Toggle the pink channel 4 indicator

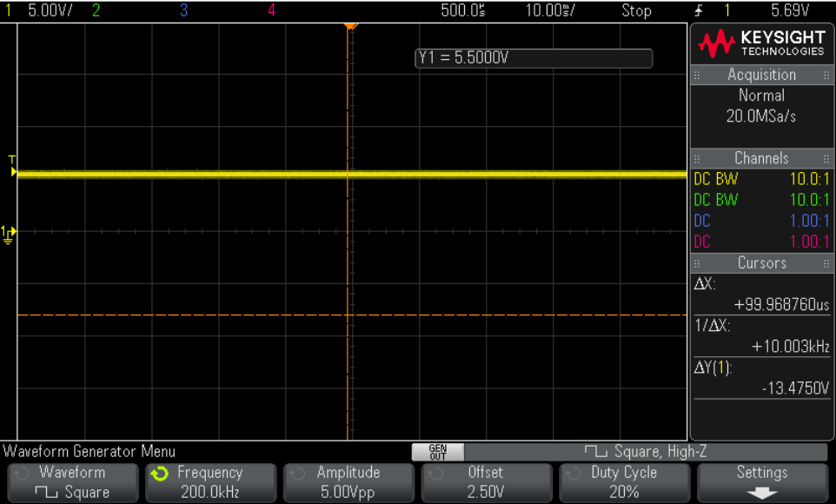(272, 10)
